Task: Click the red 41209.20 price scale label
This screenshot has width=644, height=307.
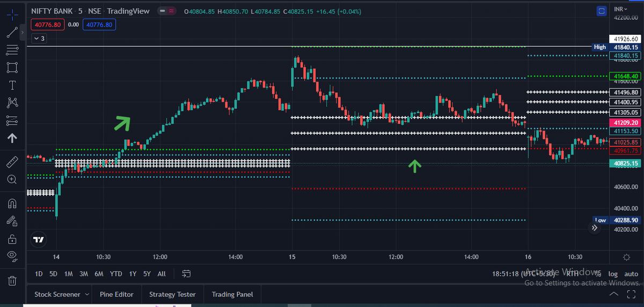Action: coord(626,123)
